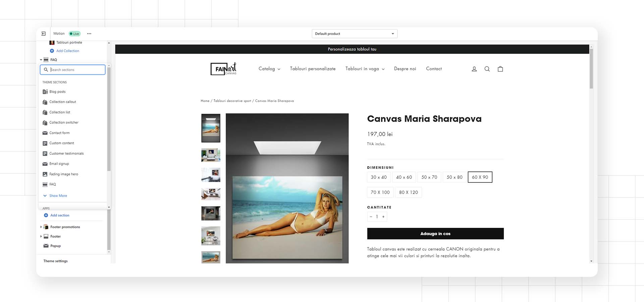Select the 70 X 100 size option
This screenshot has height=302, width=644.
[x=380, y=192]
